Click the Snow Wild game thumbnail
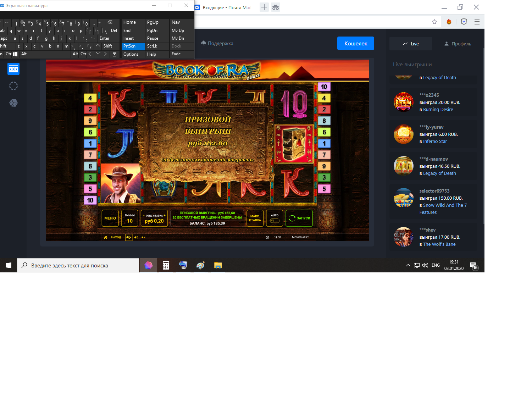Screen dimensions: 532x399 tap(404, 198)
